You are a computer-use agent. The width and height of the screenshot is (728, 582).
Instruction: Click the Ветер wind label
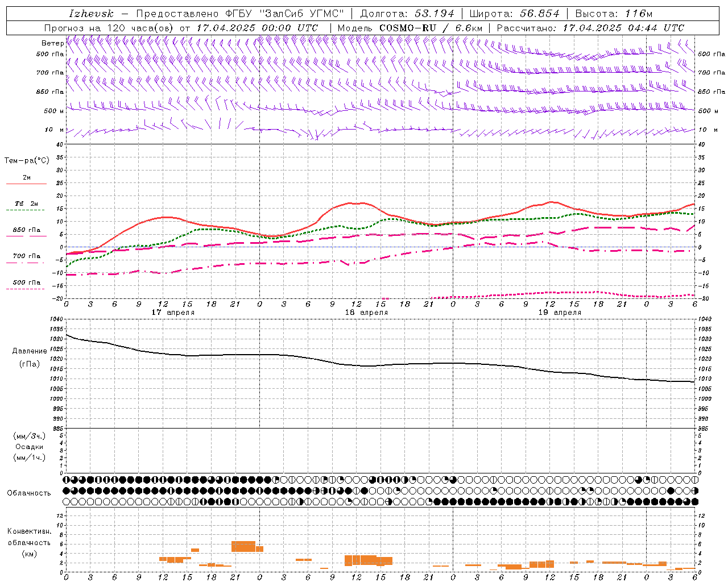pos(52,43)
